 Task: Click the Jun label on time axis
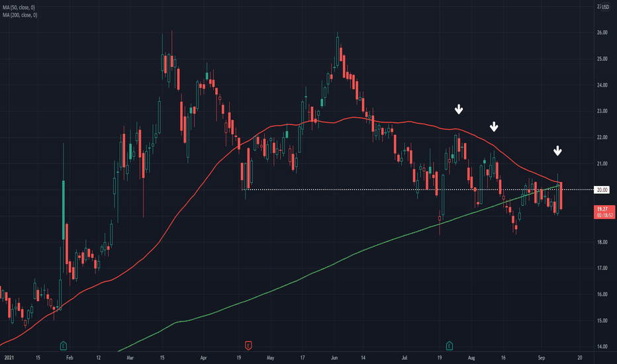click(334, 357)
